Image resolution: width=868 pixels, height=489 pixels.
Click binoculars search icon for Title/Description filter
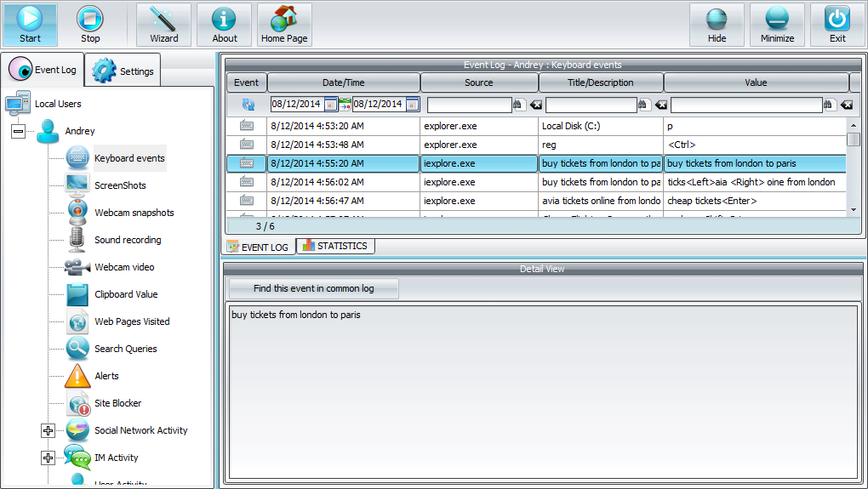(643, 104)
